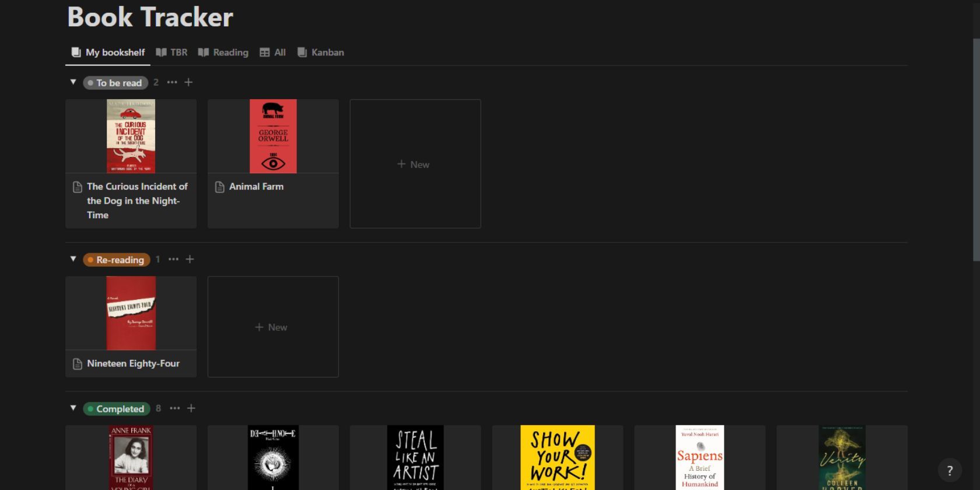Click the vertical page scrollbar
This screenshot has height=490, width=980.
coord(976,150)
